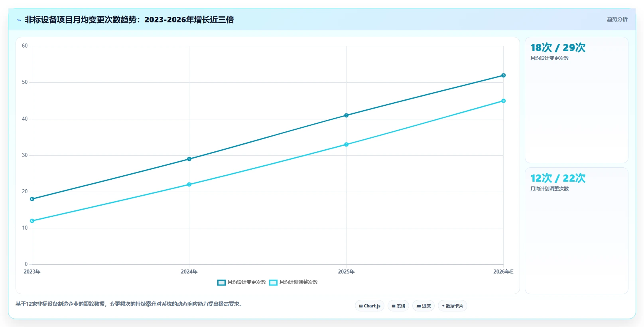Click the y-axis label 40

click(x=25, y=119)
